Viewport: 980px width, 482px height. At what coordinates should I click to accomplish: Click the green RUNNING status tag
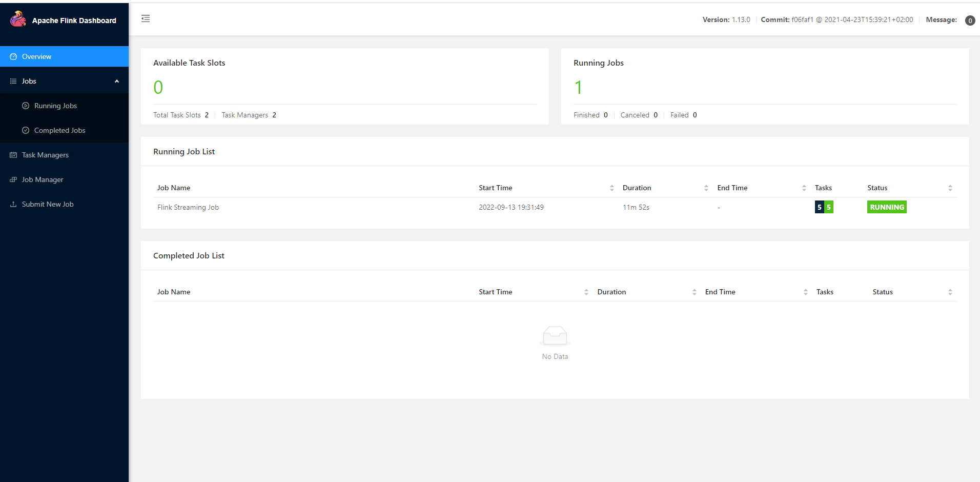click(x=887, y=207)
